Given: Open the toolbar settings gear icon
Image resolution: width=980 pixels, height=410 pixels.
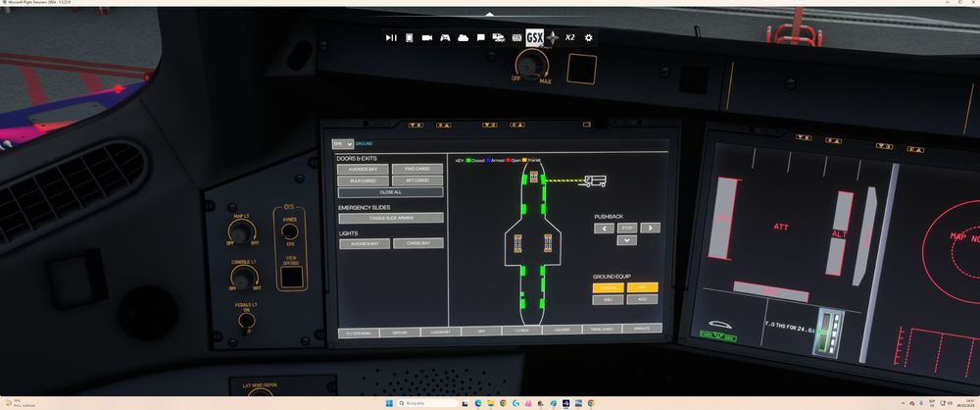Looking at the screenshot, I should point(588,37).
